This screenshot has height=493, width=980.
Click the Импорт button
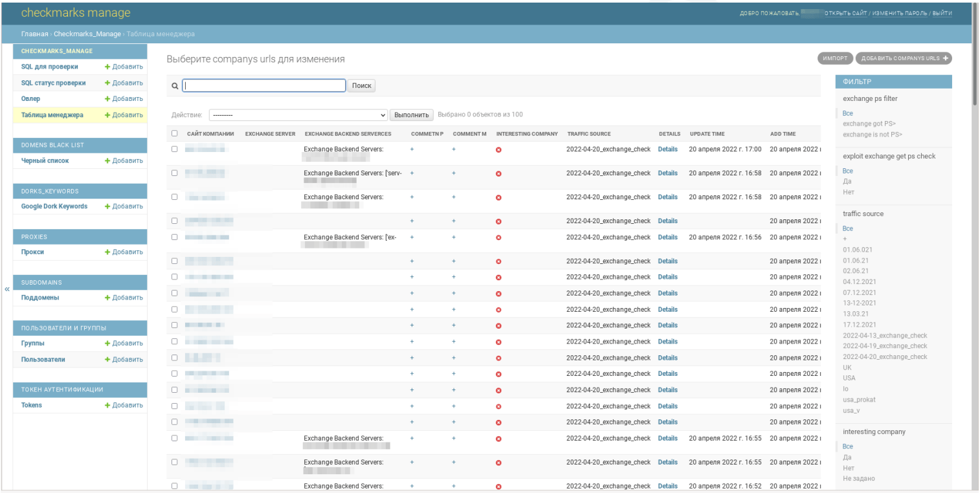pos(835,58)
